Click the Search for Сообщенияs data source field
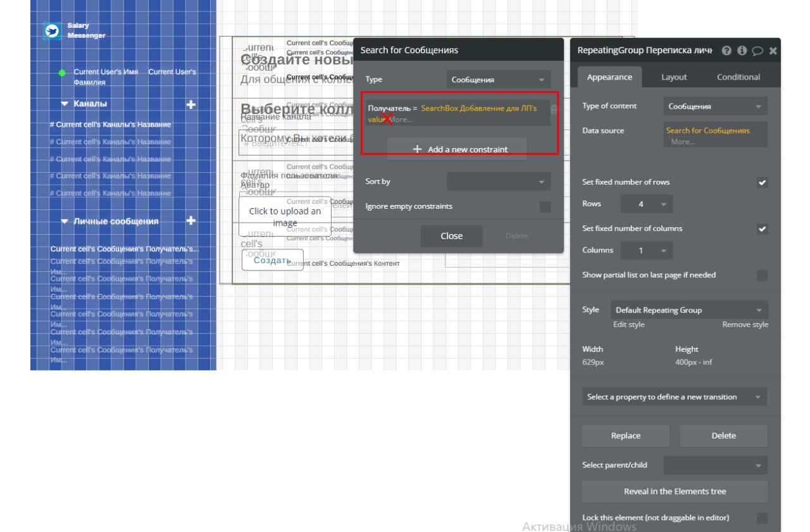Viewport: 810px width, 532px height. [716, 135]
